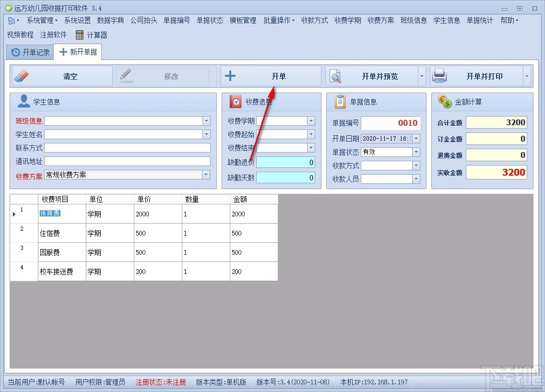Click the clipboard icon in 单据信息 header
This screenshot has height=392, width=545.
pyautogui.click(x=340, y=101)
